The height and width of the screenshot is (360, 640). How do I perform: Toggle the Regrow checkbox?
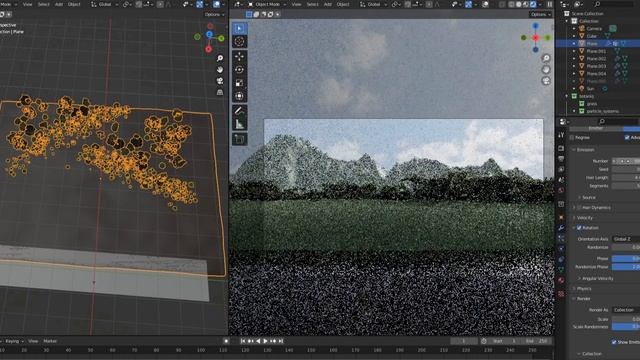coord(571,138)
